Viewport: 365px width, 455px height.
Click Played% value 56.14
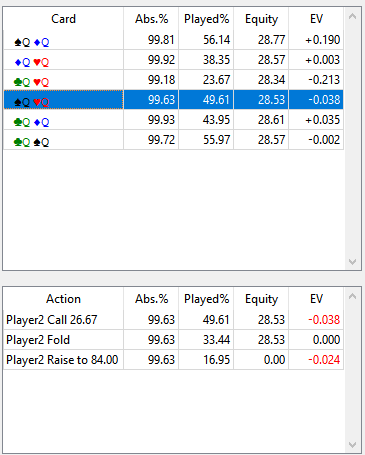click(x=217, y=40)
